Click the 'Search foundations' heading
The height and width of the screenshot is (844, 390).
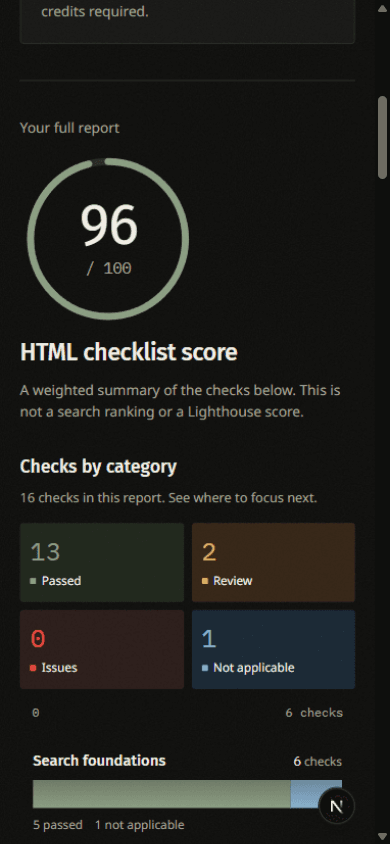pyautogui.click(x=99, y=761)
